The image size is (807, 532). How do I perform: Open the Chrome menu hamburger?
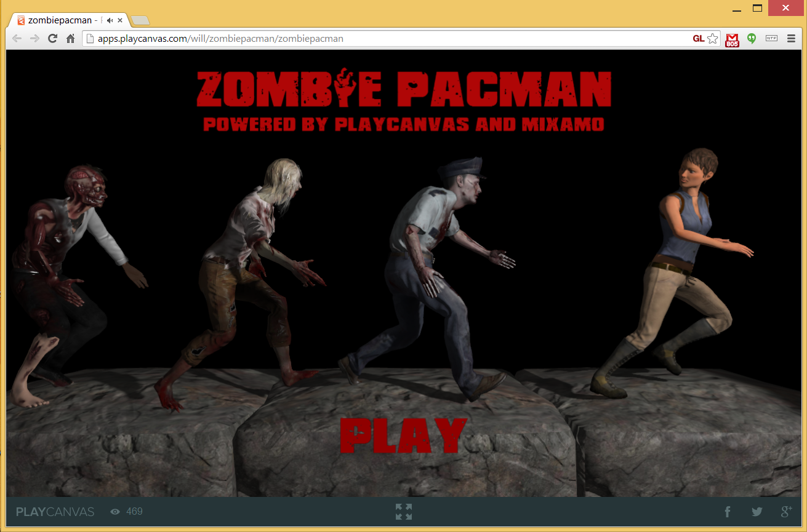coord(791,38)
